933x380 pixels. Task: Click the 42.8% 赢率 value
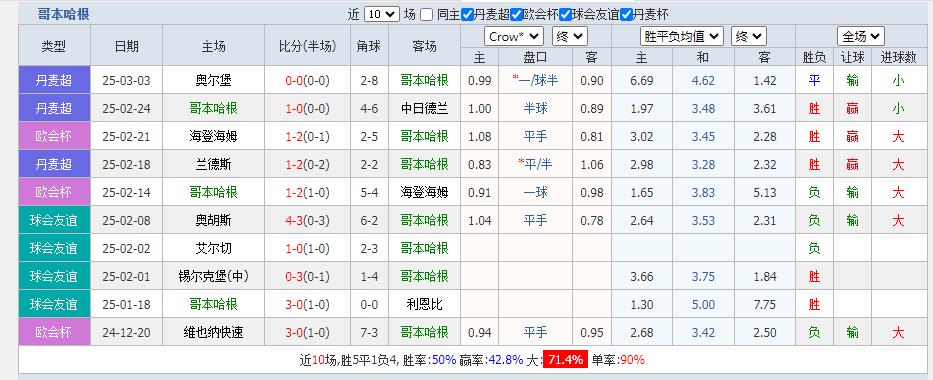(505, 359)
